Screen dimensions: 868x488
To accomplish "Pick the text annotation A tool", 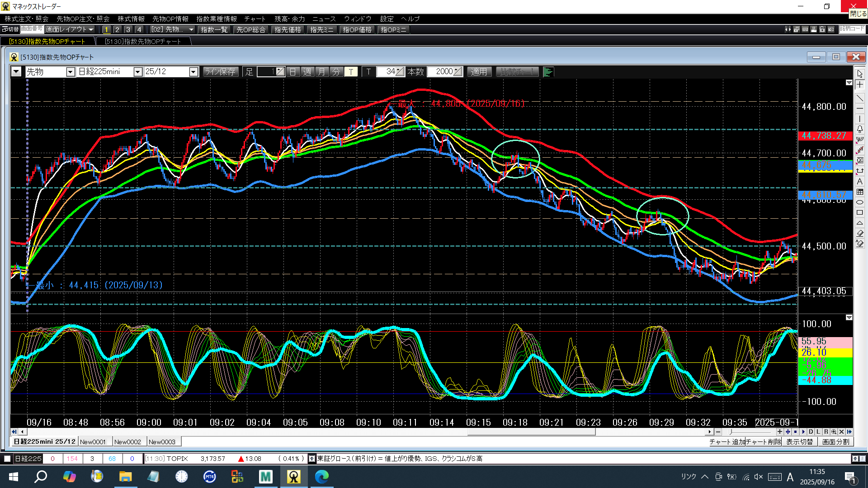I will pyautogui.click(x=859, y=181).
